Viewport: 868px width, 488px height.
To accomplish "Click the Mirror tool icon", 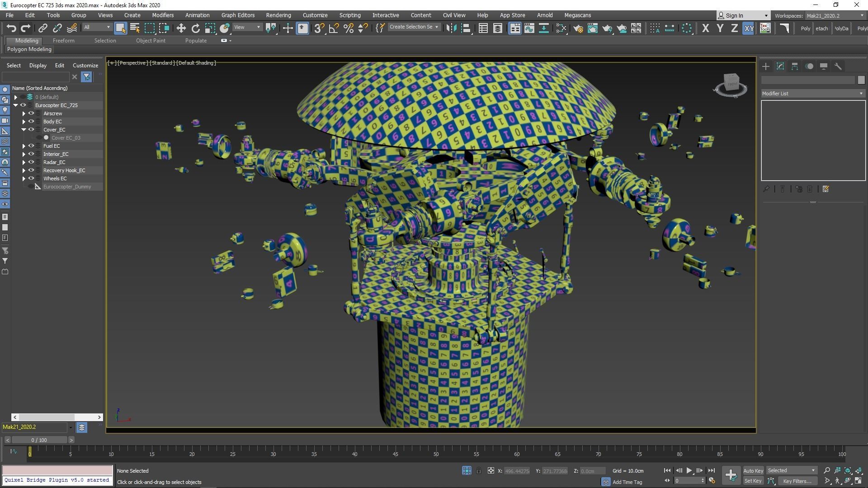I will 451,28.
